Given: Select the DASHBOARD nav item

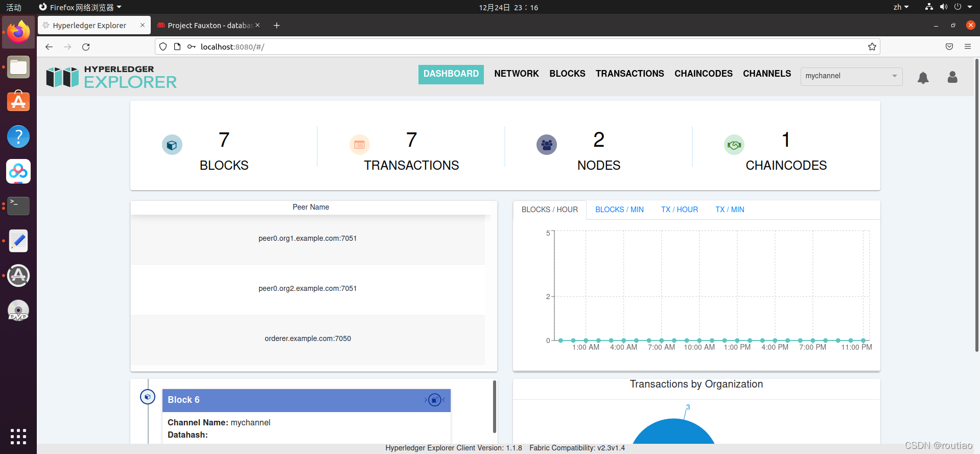Looking at the screenshot, I should (x=451, y=74).
